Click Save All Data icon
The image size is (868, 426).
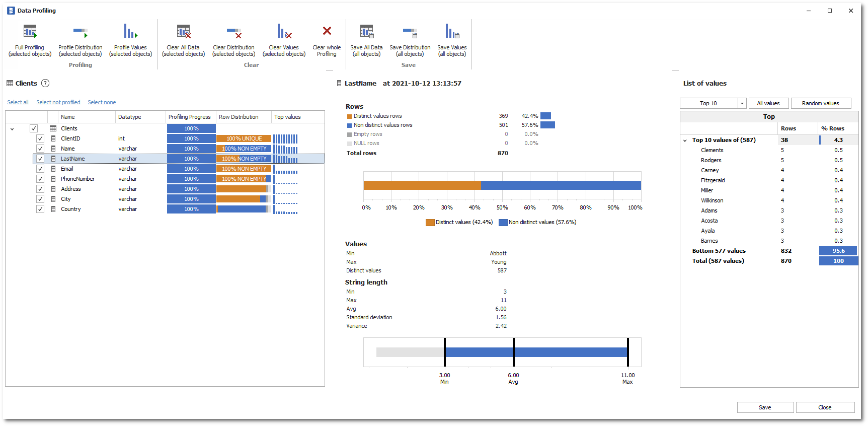coord(366,32)
